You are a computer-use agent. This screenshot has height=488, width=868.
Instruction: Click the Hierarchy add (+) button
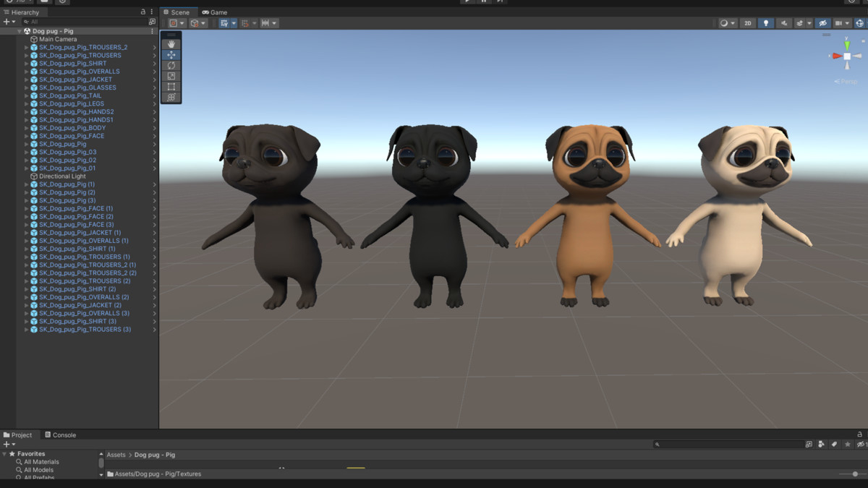click(x=9, y=22)
